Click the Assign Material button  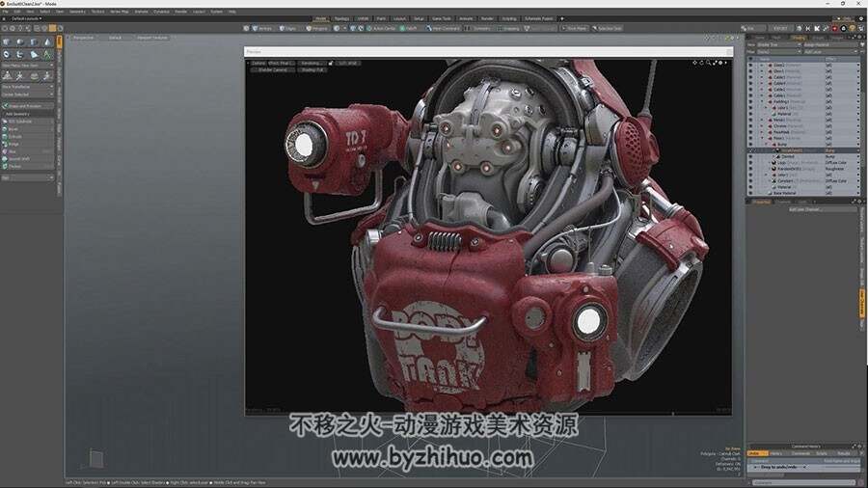(830, 44)
